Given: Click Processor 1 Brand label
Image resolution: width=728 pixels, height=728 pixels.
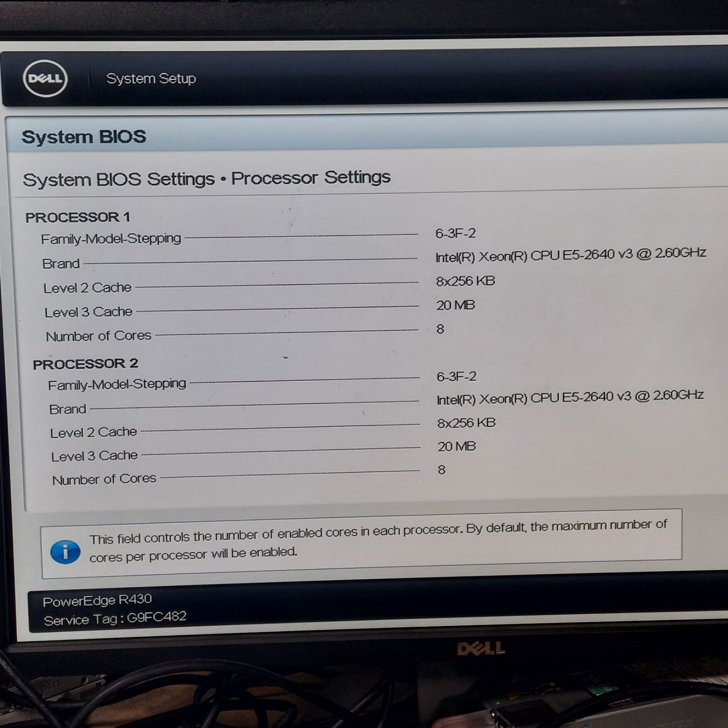Looking at the screenshot, I should click(x=61, y=263).
